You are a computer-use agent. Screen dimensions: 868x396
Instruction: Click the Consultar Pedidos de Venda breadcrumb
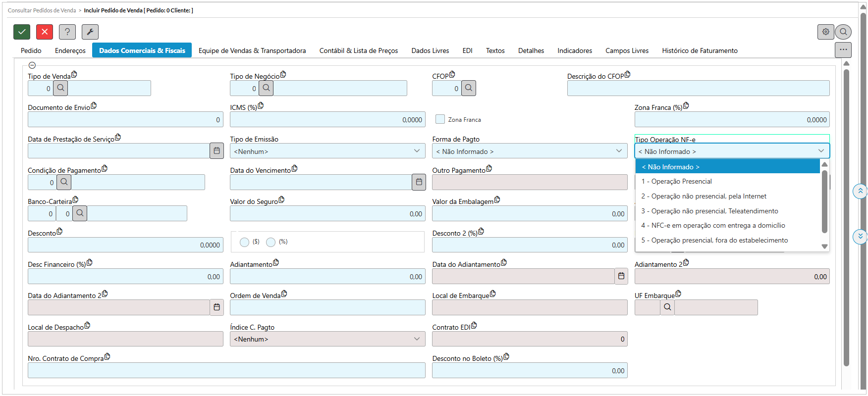42,10
